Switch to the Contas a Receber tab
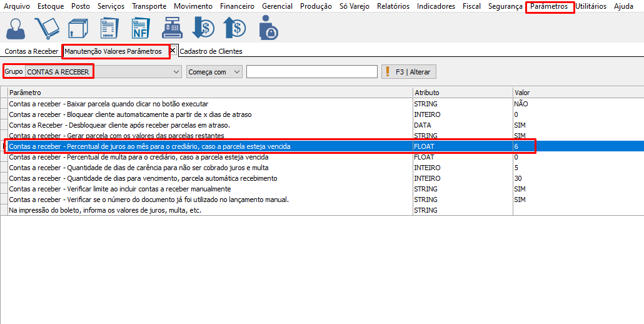 point(31,51)
